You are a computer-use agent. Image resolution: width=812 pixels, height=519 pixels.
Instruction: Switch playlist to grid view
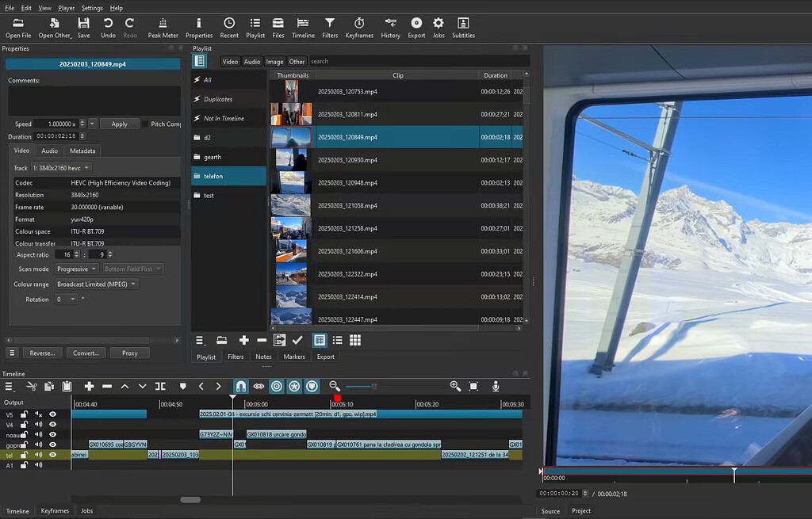(x=354, y=340)
